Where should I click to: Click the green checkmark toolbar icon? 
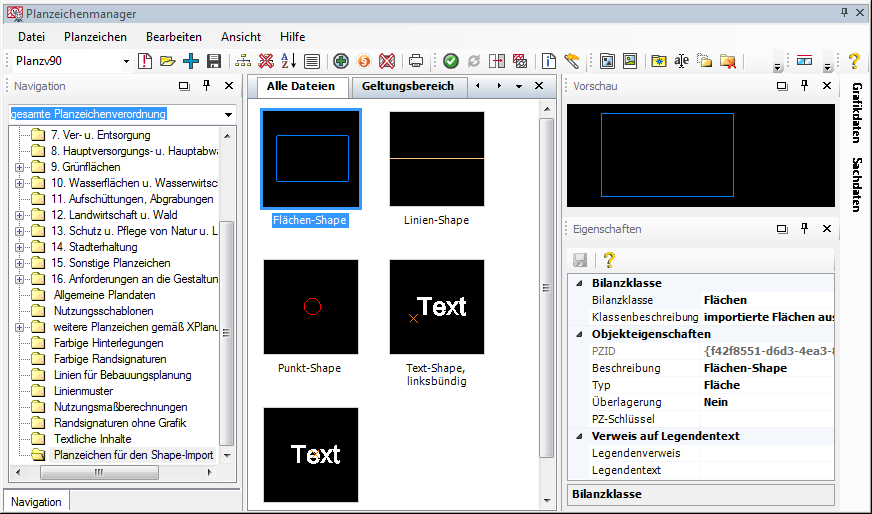pos(451,61)
